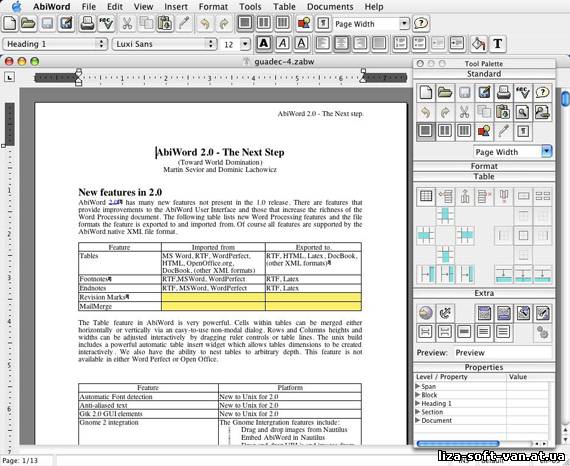Screen dimensions: 570x466
Task: Toggle Underline formatting in format toolbar
Action: click(302, 44)
